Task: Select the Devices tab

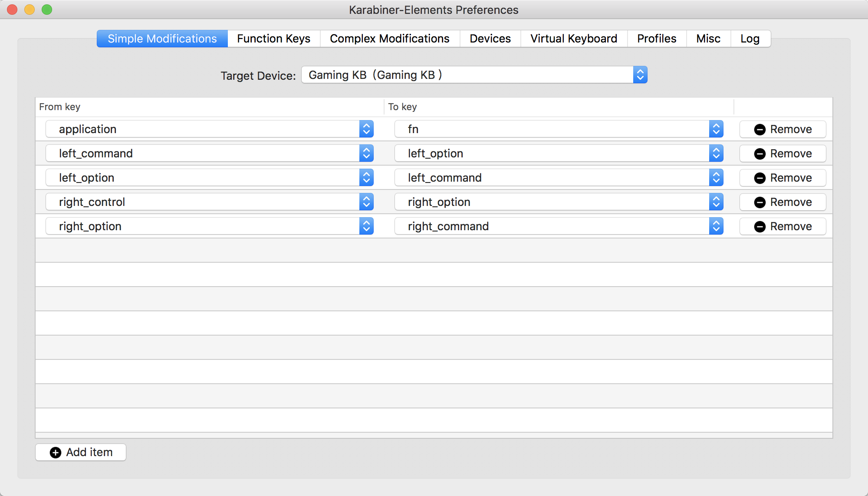Action: [490, 39]
